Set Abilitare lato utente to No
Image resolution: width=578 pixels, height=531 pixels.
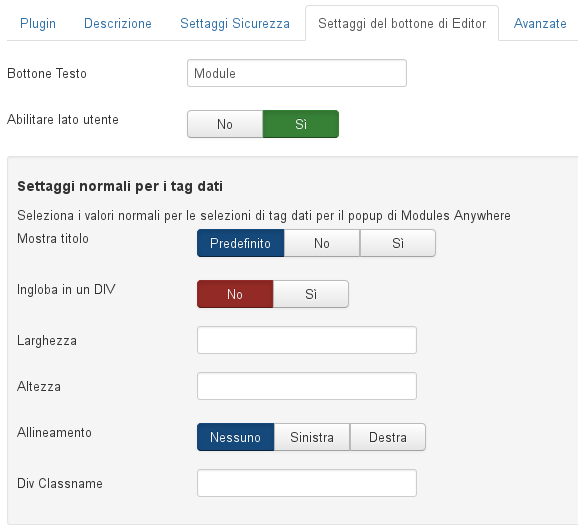[x=225, y=124]
